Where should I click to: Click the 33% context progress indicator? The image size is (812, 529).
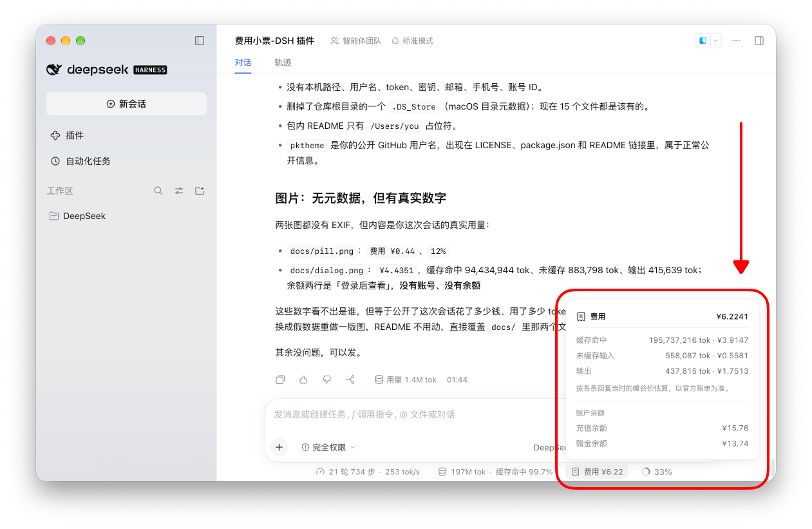pyautogui.click(x=657, y=472)
